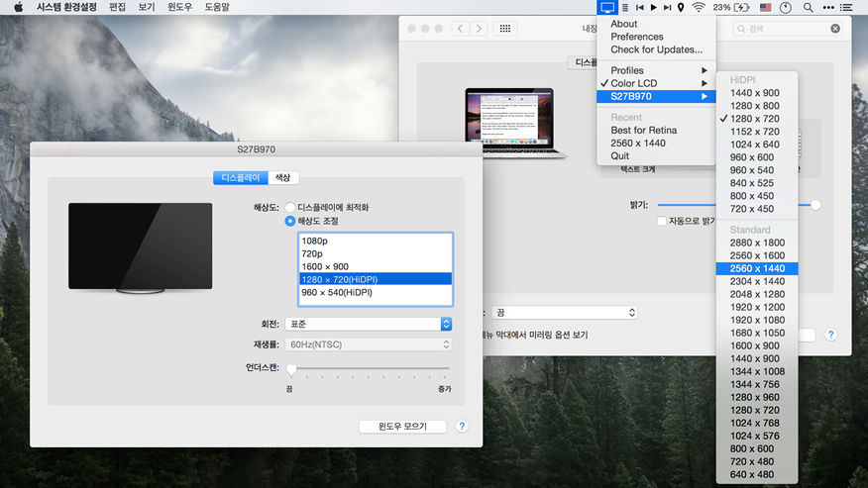Click the next track menu bar icon
The height and width of the screenshot is (488, 868).
(667, 7)
